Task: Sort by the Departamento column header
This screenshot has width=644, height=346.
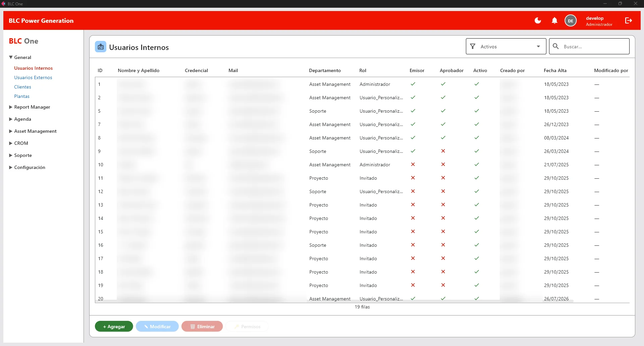Action: (325, 70)
